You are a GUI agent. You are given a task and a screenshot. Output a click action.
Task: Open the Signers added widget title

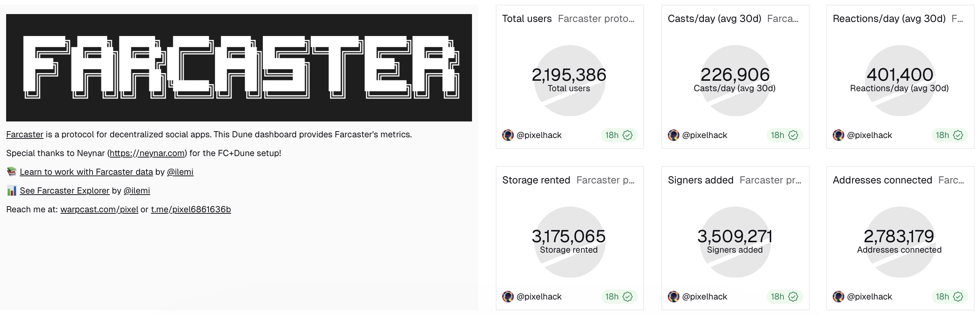pyautogui.click(x=701, y=180)
